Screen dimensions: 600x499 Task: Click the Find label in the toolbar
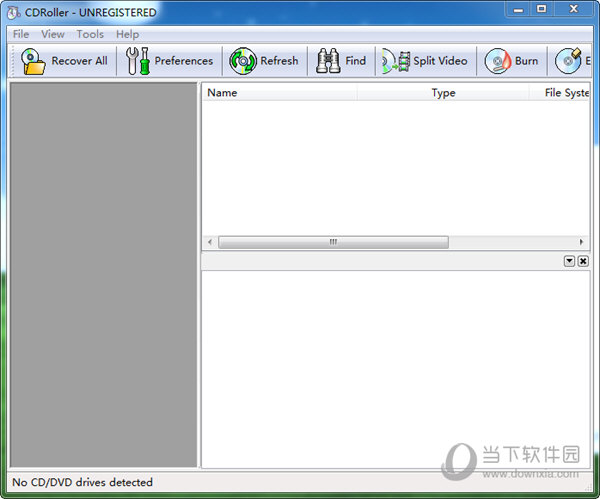[x=355, y=61]
